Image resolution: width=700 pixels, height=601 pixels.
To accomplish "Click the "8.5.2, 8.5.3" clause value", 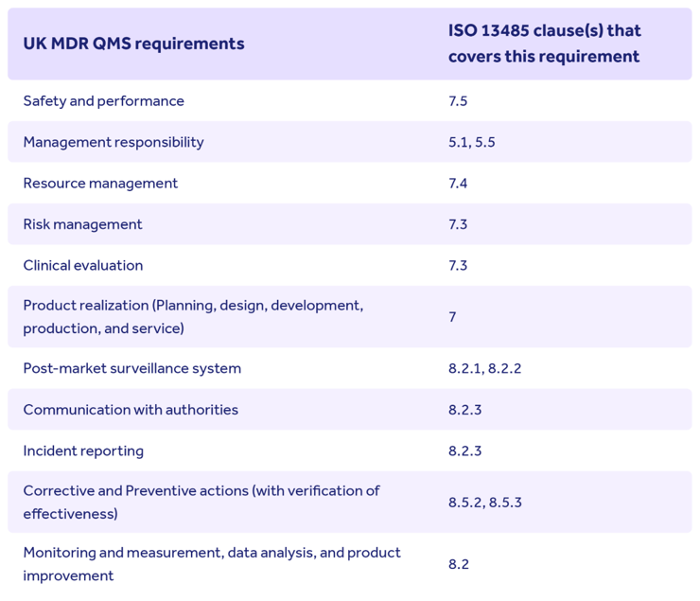I will [484, 502].
